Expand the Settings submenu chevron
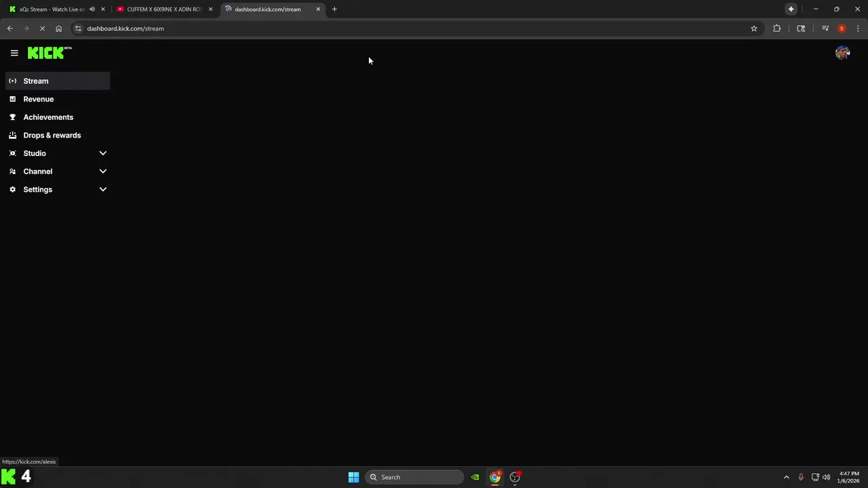This screenshot has width=868, height=488. point(103,189)
